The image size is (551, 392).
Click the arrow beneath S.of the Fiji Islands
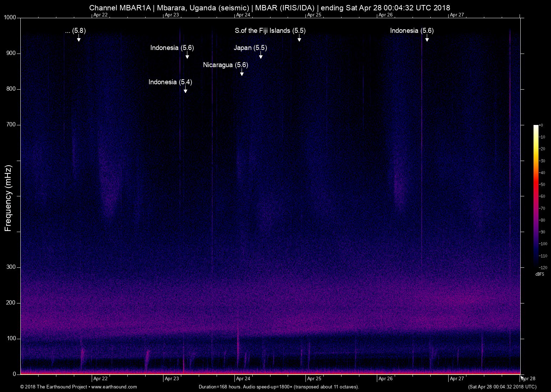[299, 38]
